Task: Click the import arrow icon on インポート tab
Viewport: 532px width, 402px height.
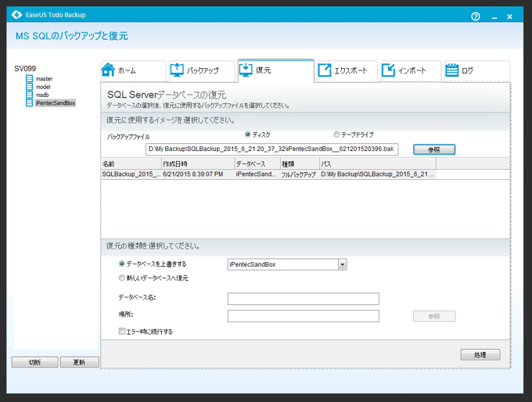Action: pos(389,70)
